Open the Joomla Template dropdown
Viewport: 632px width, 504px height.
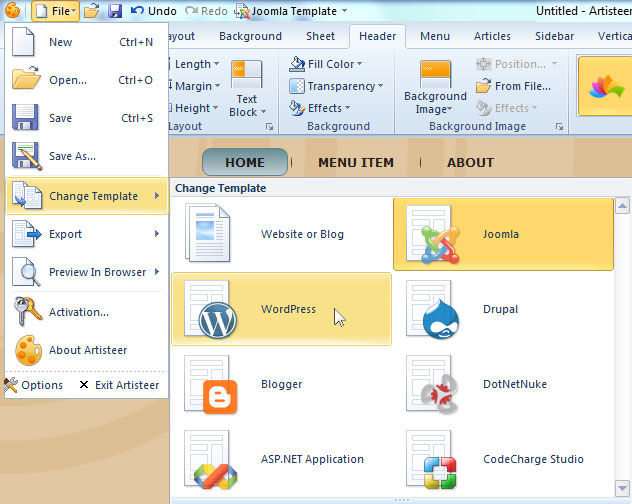[291, 11]
